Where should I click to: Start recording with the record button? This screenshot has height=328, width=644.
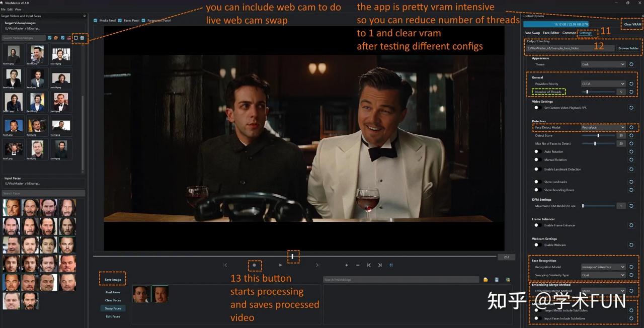click(x=254, y=265)
